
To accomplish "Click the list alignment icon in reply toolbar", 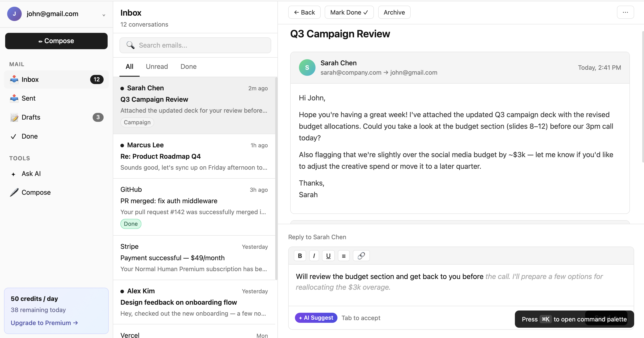I will pos(344,256).
